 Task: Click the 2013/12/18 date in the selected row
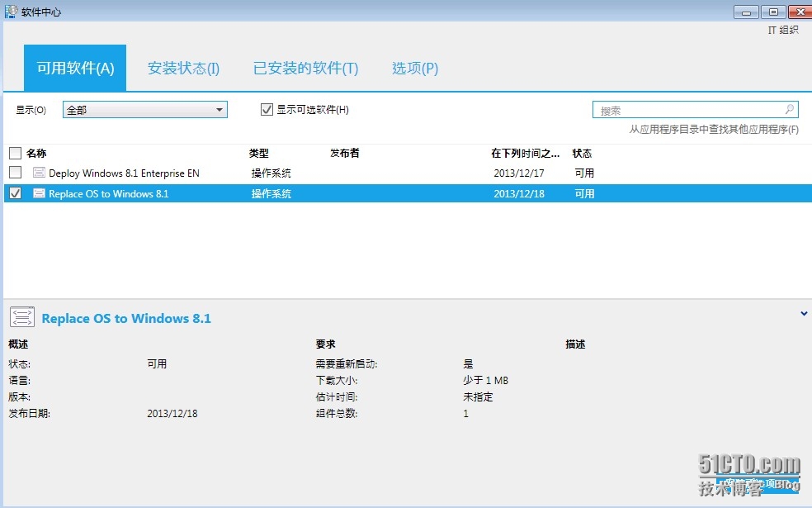519,194
